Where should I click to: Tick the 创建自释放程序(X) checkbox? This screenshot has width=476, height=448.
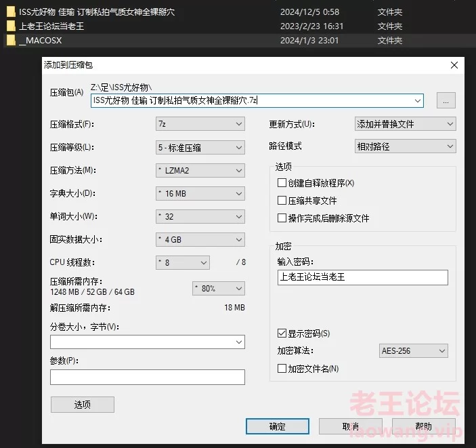tap(282, 183)
